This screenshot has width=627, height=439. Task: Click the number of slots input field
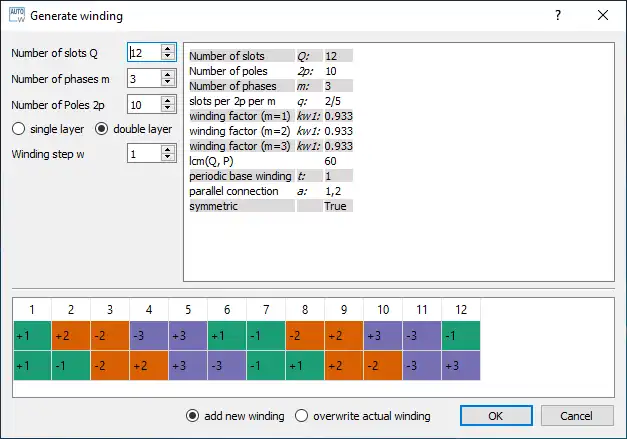143,53
